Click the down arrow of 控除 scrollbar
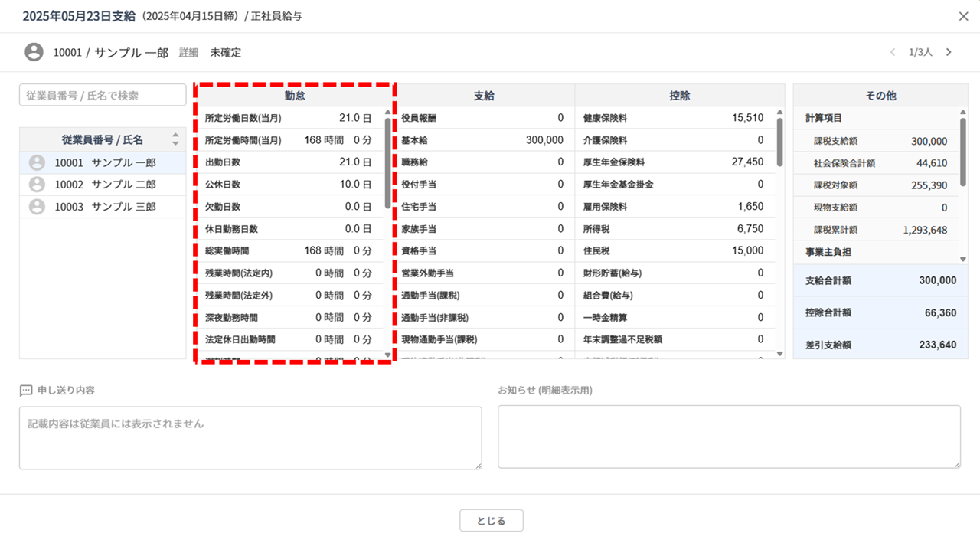 pyautogui.click(x=780, y=354)
